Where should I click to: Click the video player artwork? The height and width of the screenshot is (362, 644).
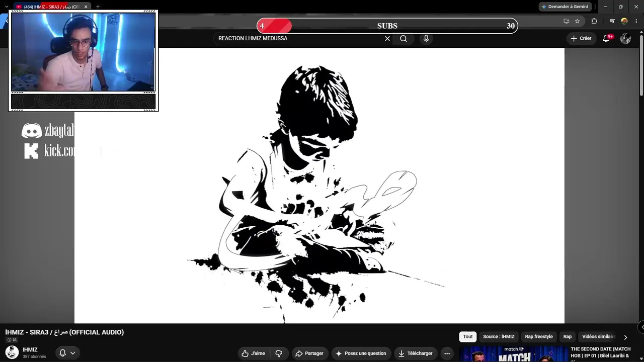[x=319, y=186]
